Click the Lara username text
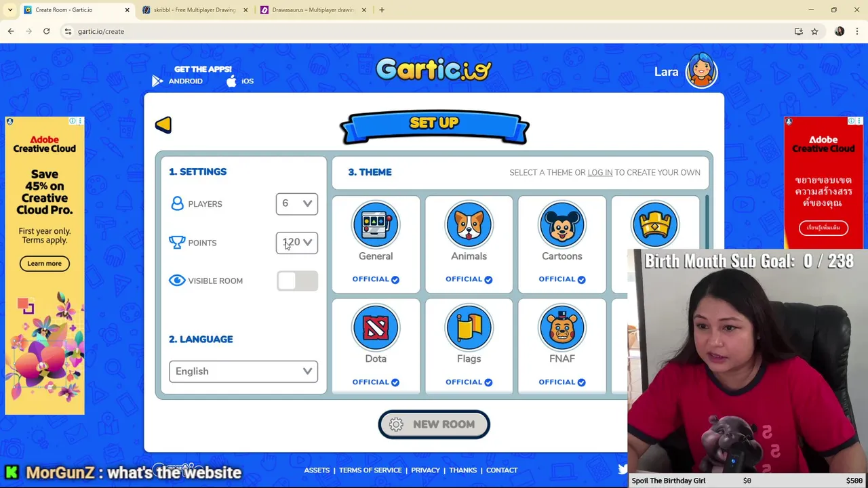The image size is (868, 488). [x=666, y=71]
